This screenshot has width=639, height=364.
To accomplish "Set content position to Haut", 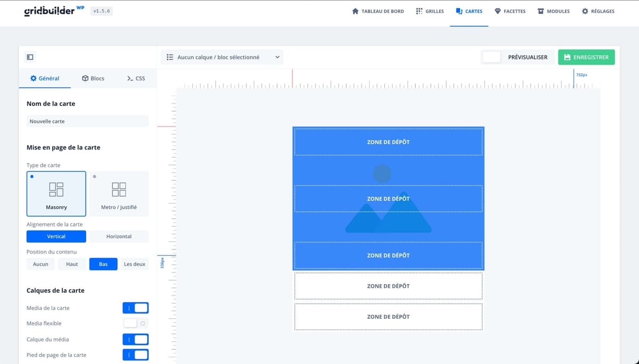I will click(x=72, y=263).
